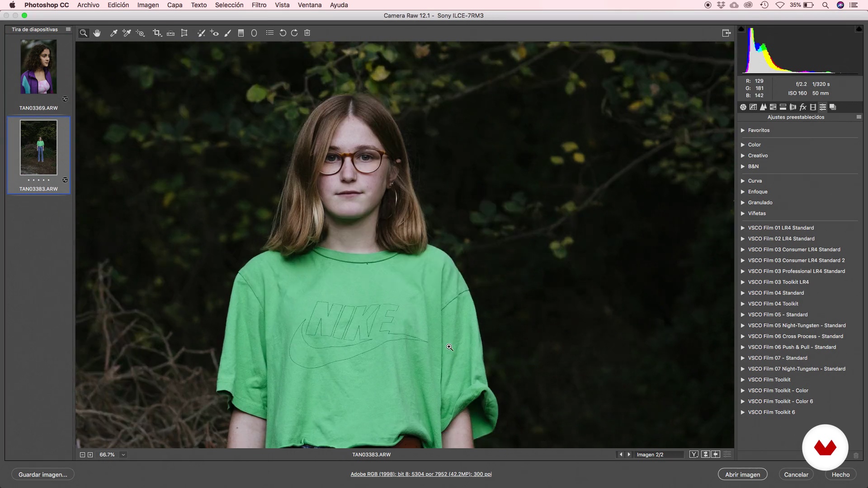Open the Capa menu
Screen dimensions: 868x488
pos(175,5)
